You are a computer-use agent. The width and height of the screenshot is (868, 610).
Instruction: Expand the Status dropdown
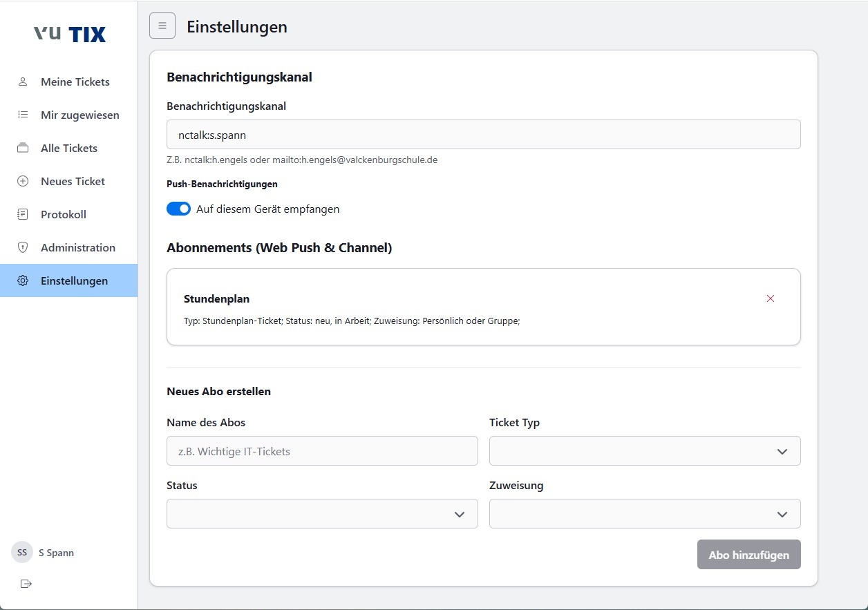click(322, 514)
